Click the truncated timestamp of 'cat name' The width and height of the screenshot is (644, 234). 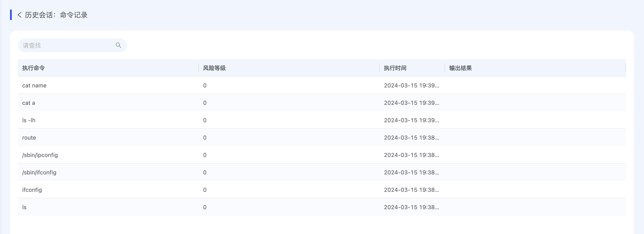click(411, 85)
